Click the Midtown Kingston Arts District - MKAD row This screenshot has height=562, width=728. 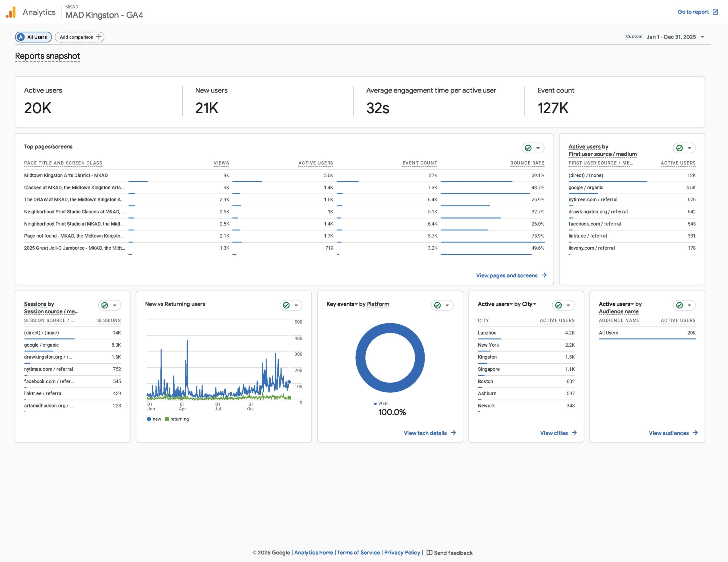point(66,176)
